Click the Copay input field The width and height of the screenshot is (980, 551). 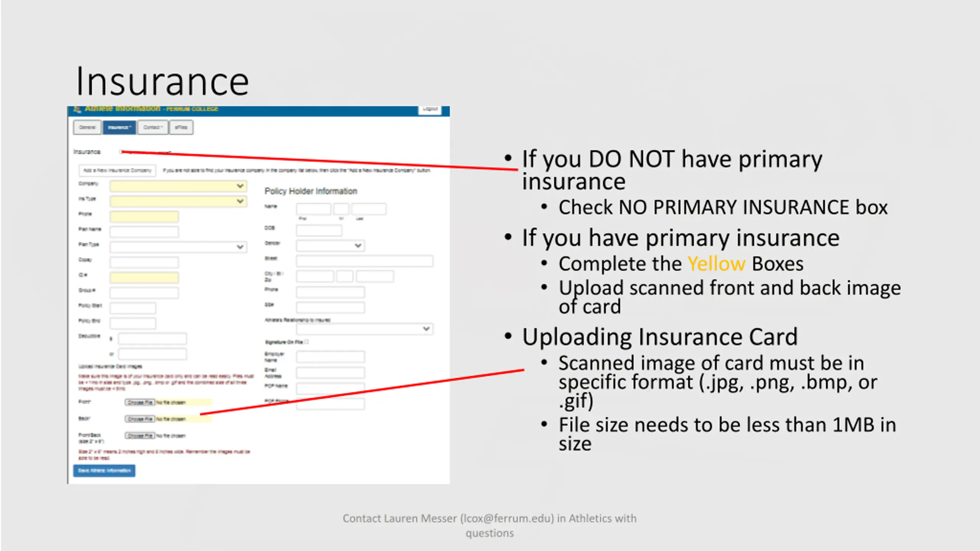click(144, 262)
